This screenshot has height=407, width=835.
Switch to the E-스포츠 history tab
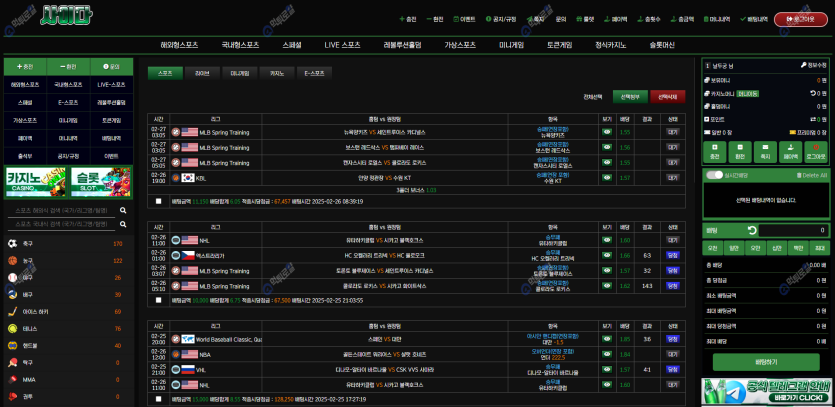[x=314, y=73]
